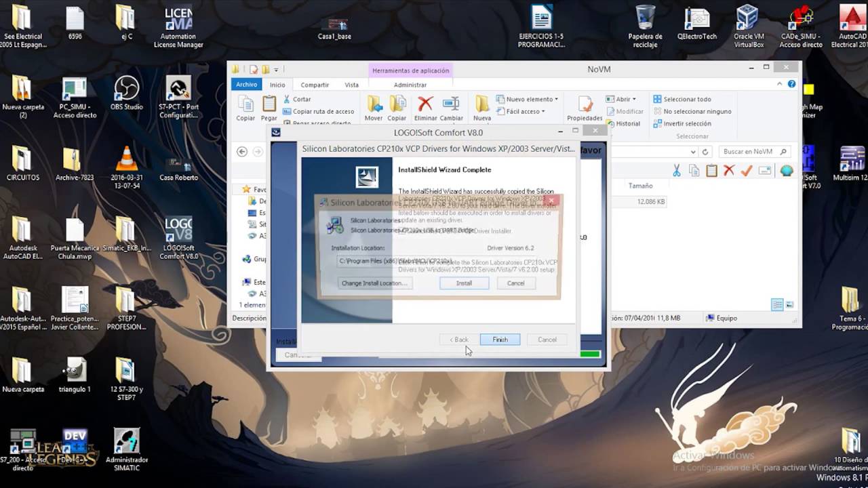Open explorer help question mark icon
This screenshot has height=488, width=868.
(x=791, y=84)
